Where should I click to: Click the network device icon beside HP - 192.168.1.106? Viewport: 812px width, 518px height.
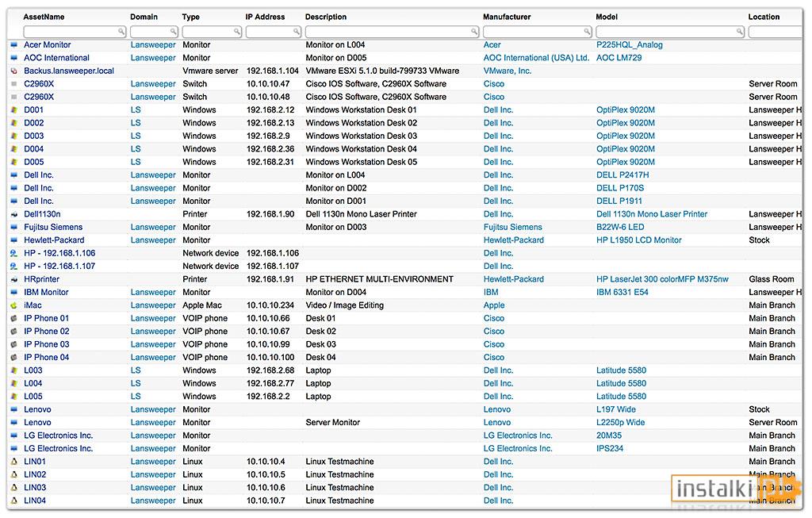[x=14, y=253]
